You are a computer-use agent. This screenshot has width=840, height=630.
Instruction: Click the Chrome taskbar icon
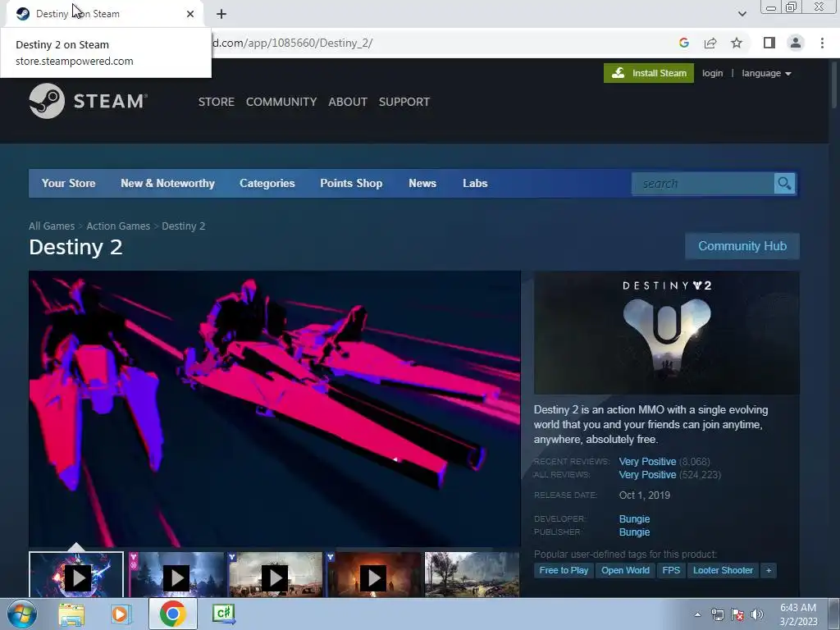(172, 614)
